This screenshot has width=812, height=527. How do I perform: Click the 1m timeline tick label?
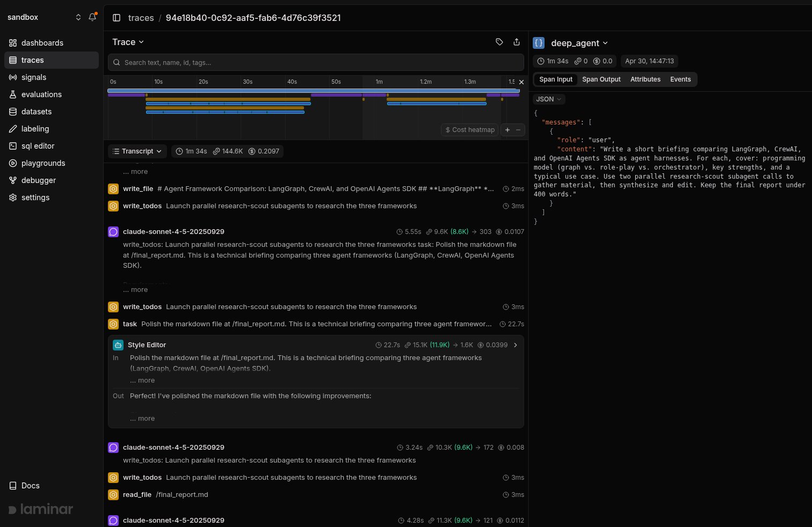(x=379, y=82)
